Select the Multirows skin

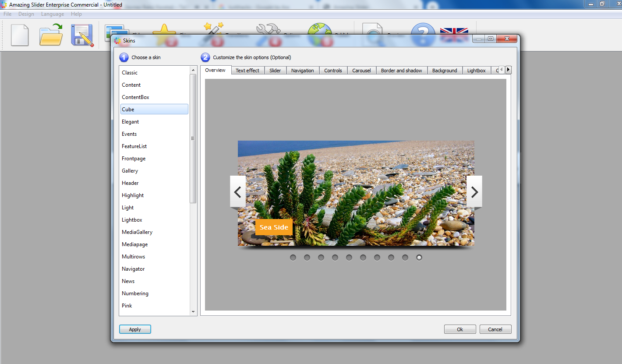[155, 257]
